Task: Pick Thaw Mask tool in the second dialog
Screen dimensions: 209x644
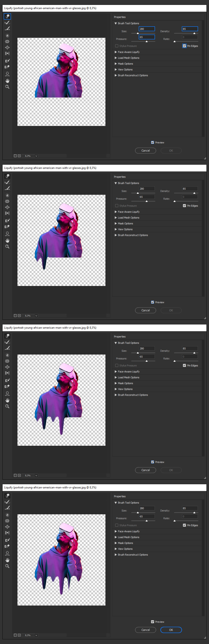Action: pyautogui.click(x=7, y=226)
